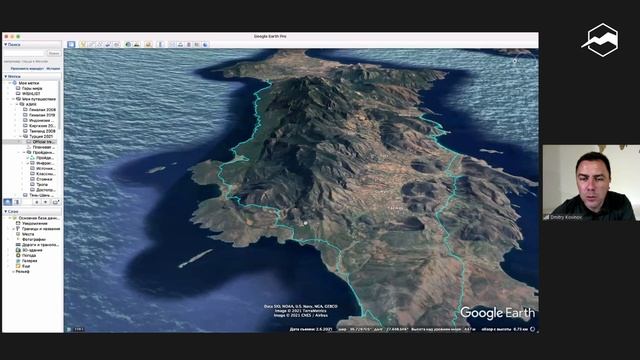
Task: Collapse the Слои panel header triangle
Action: pos(5,211)
